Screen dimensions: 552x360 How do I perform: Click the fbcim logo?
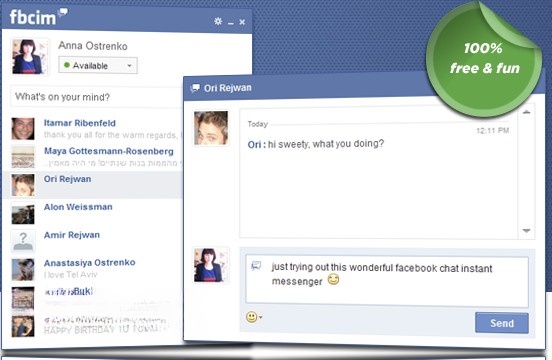coord(38,17)
